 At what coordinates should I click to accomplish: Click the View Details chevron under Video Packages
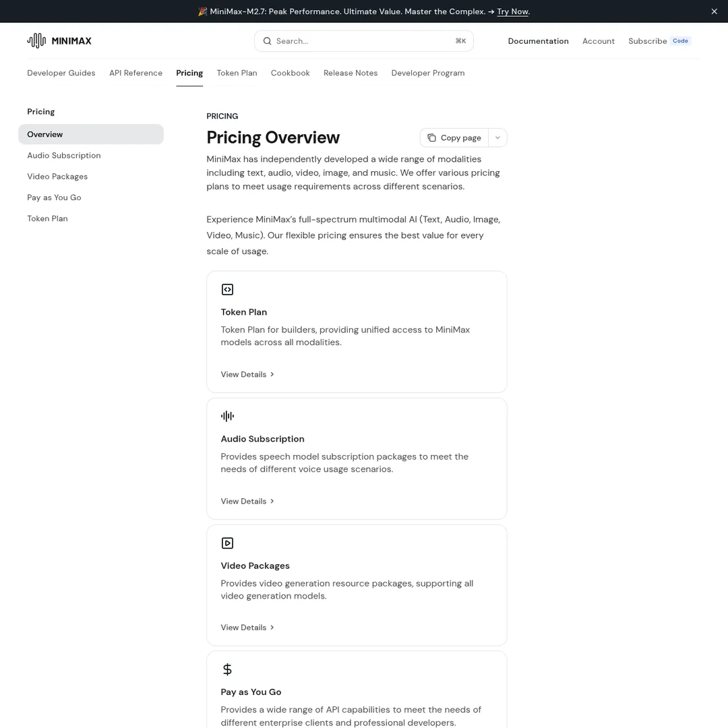272,627
